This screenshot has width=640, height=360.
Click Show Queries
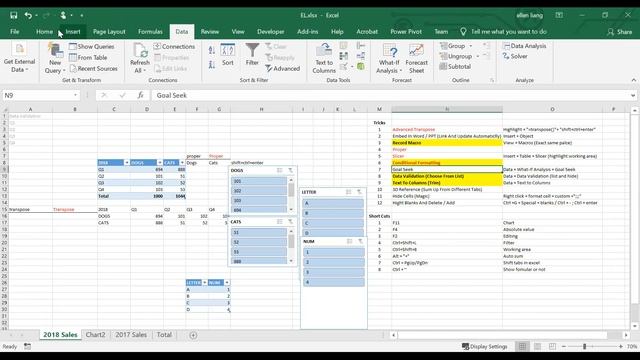tap(92, 47)
